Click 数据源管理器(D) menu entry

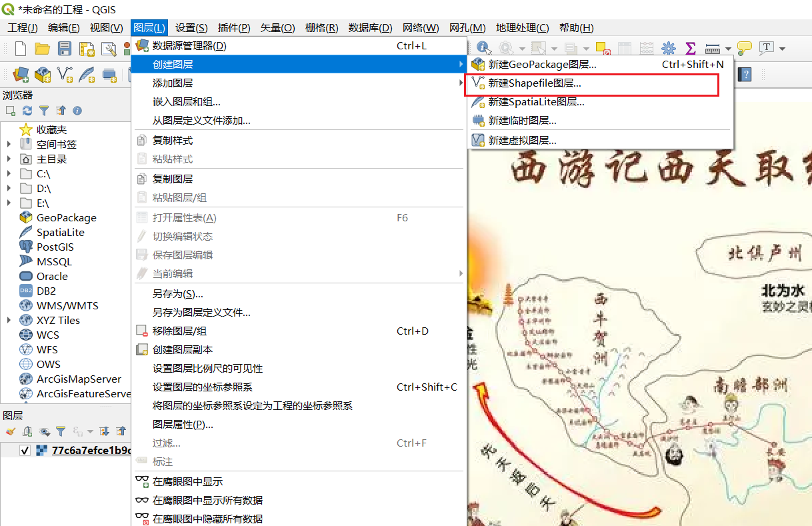coord(299,46)
